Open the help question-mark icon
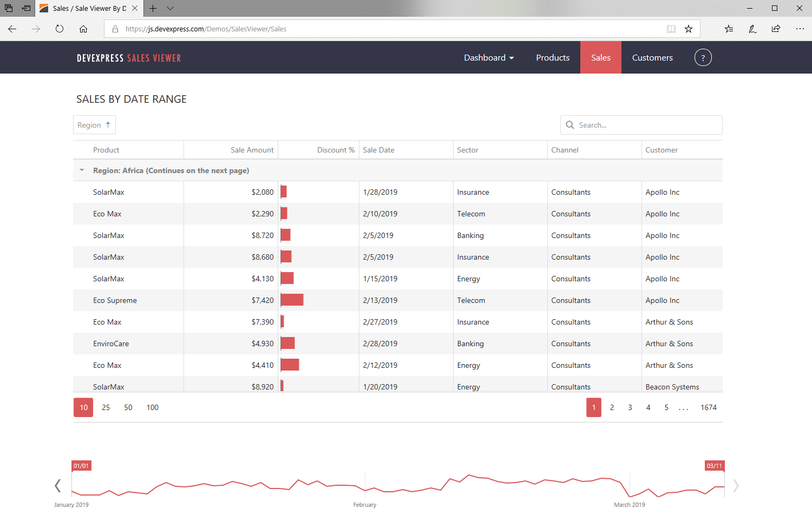The height and width of the screenshot is (515, 812). 703,57
